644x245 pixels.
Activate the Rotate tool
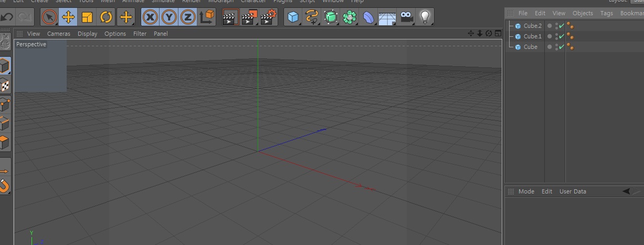(x=106, y=17)
